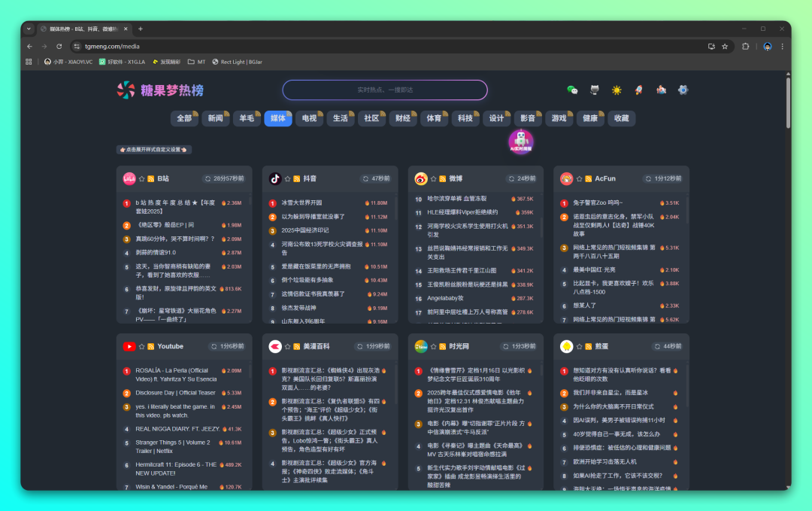Screen dimensions: 812x511
Task: Favorite B站 card with star toggle
Action: pos(141,179)
